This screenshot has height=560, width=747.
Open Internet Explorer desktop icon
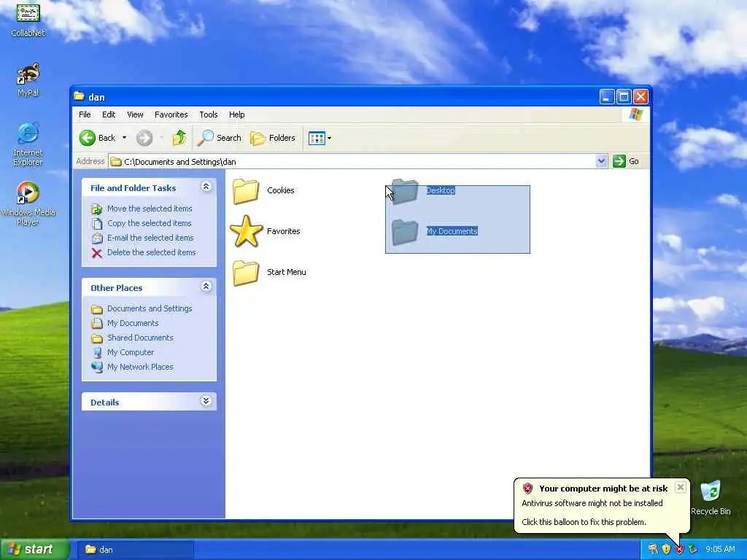(28, 144)
